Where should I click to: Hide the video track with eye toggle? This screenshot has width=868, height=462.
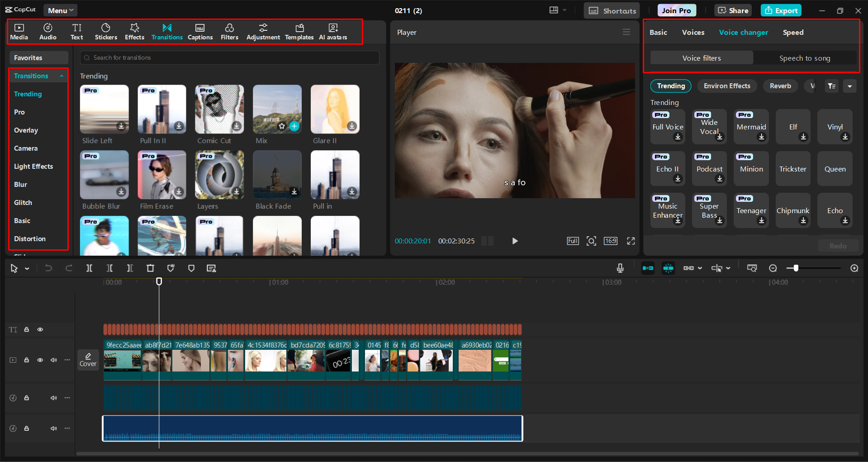click(40, 360)
